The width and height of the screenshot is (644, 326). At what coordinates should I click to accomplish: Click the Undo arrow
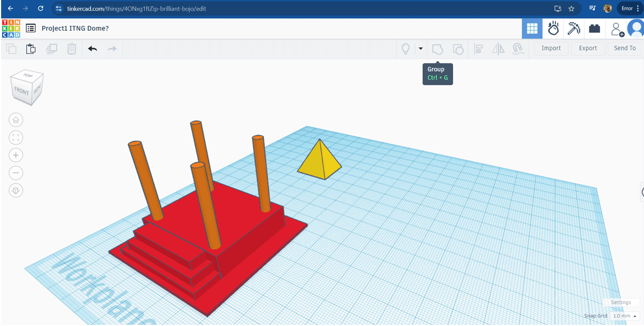92,49
